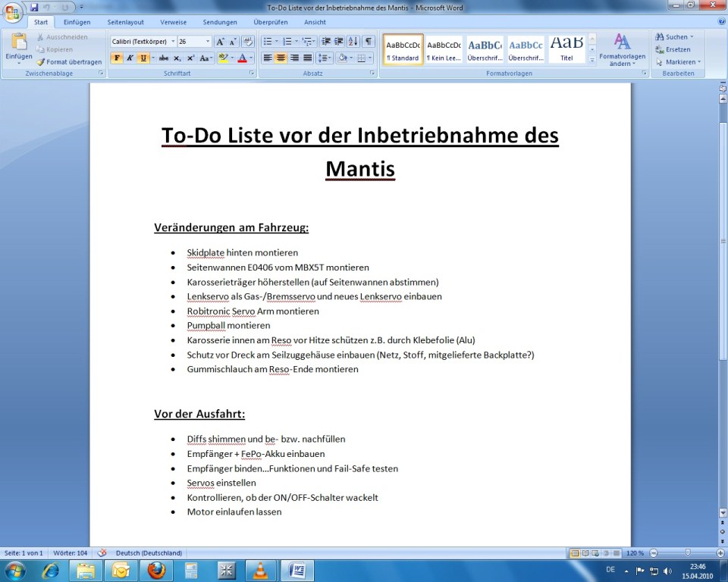Image resolution: width=728 pixels, height=582 pixels.
Task: Apply red font color A swatch
Action: point(242,58)
